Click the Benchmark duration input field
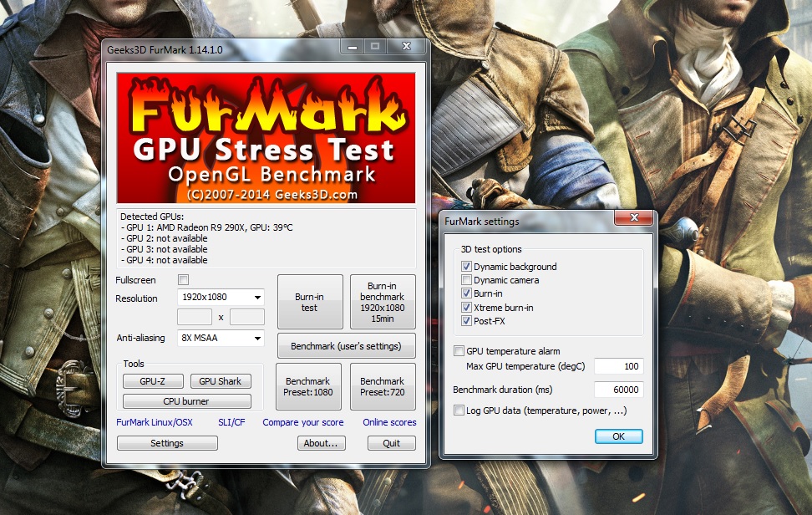The height and width of the screenshot is (515, 812). [618, 390]
